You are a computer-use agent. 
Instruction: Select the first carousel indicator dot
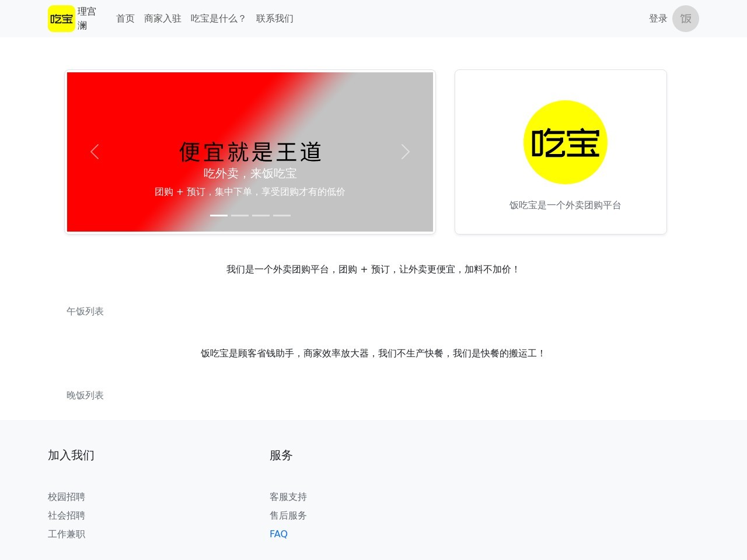(219, 215)
